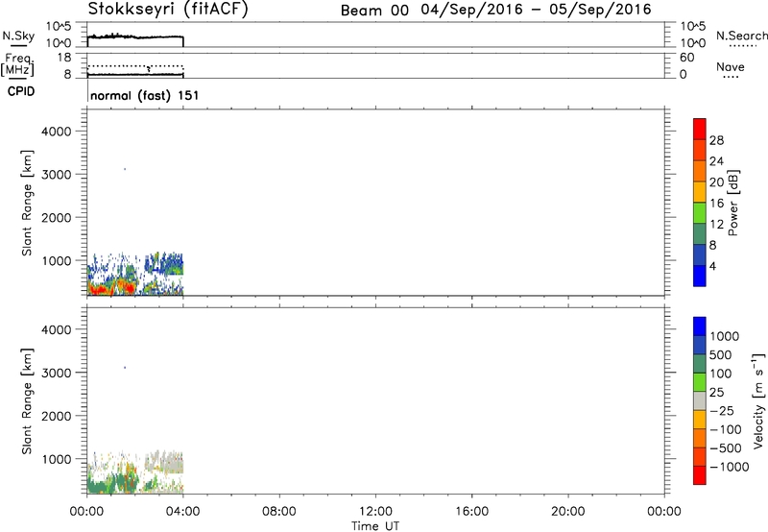Click the N.Sky noise trace in the top panel
Image resolution: width=768 pixels, height=532 pixels.
(135, 36)
